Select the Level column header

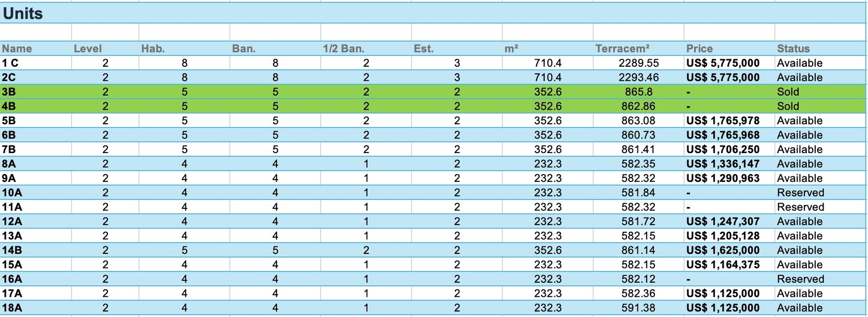(x=88, y=48)
